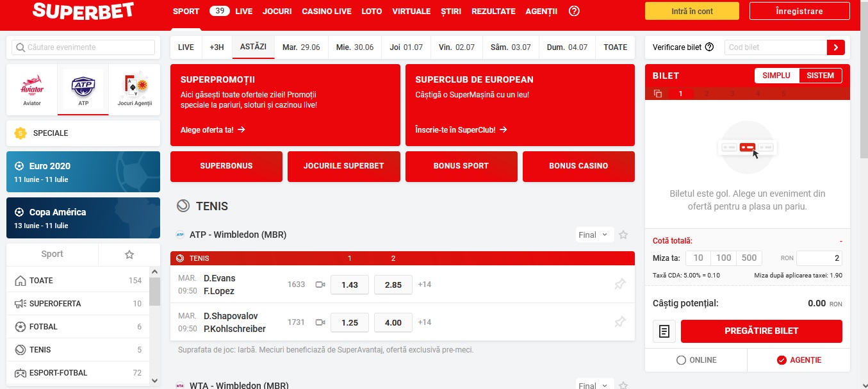This screenshot has width=868, height=389.
Task: Pin the D.Evans vs F.Lopez match
Action: pos(620,285)
